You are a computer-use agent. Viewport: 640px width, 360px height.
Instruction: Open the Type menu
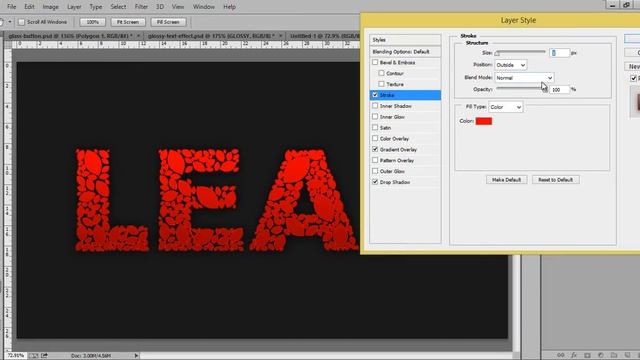click(96, 7)
